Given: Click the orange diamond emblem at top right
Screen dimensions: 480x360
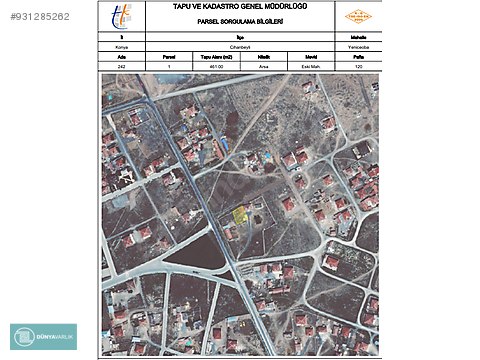Looking at the screenshot, I should coord(358,16).
